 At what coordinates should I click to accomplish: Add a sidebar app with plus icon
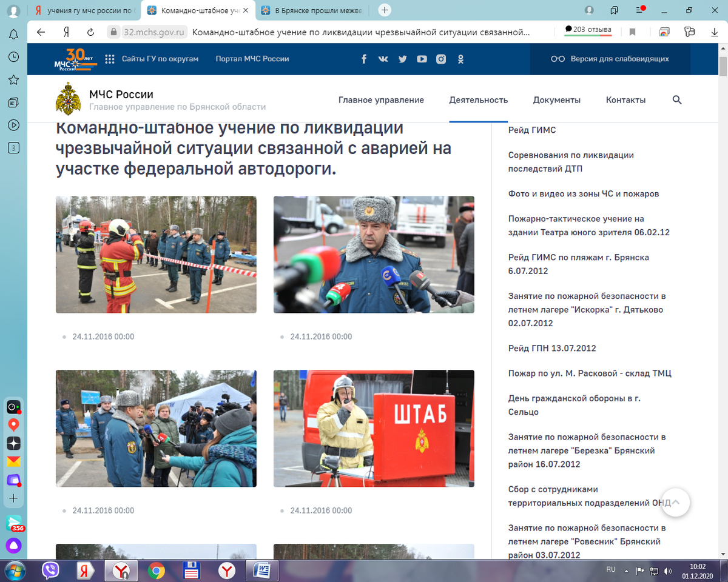(13, 498)
